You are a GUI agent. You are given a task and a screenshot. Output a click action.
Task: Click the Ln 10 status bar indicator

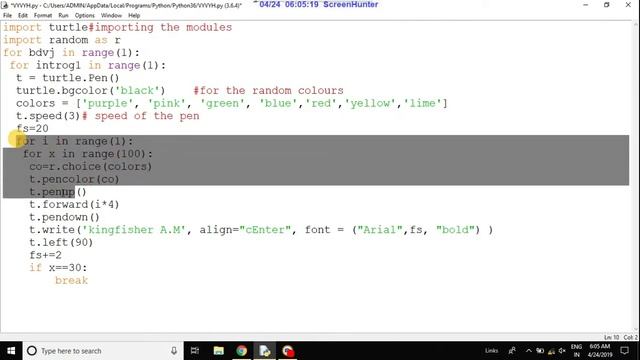[611, 337]
